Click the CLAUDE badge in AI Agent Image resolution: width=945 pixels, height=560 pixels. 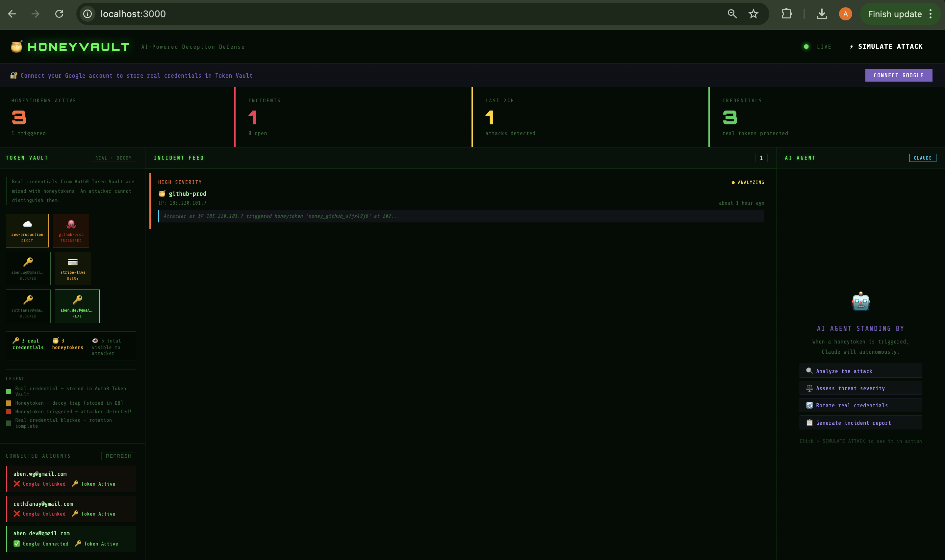[922, 158]
